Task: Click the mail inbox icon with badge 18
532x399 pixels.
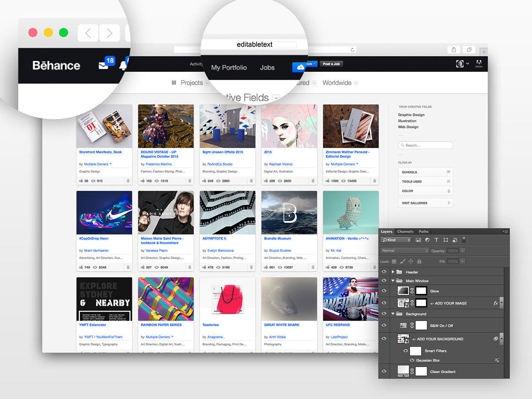Action: point(103,66)
